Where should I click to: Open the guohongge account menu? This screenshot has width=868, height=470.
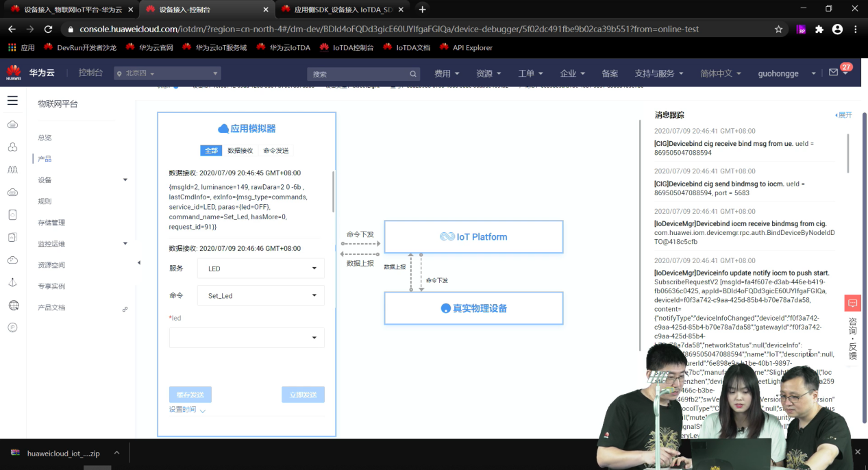786,73
